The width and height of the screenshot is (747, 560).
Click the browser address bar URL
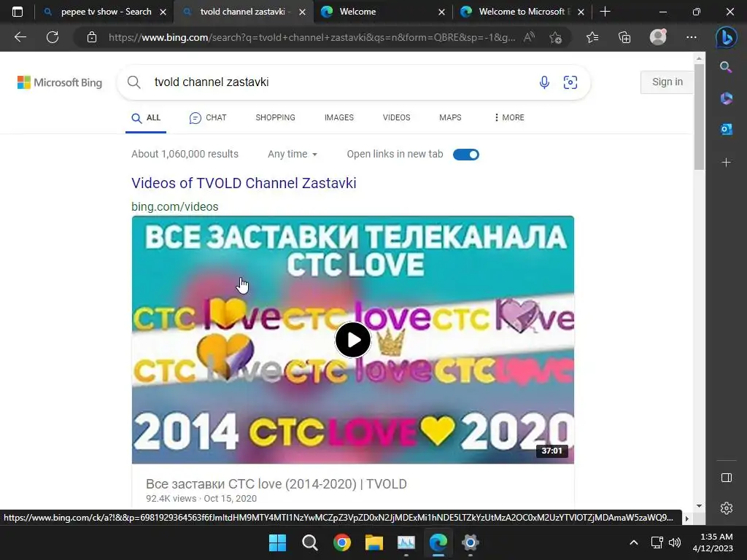pos(312,37)
